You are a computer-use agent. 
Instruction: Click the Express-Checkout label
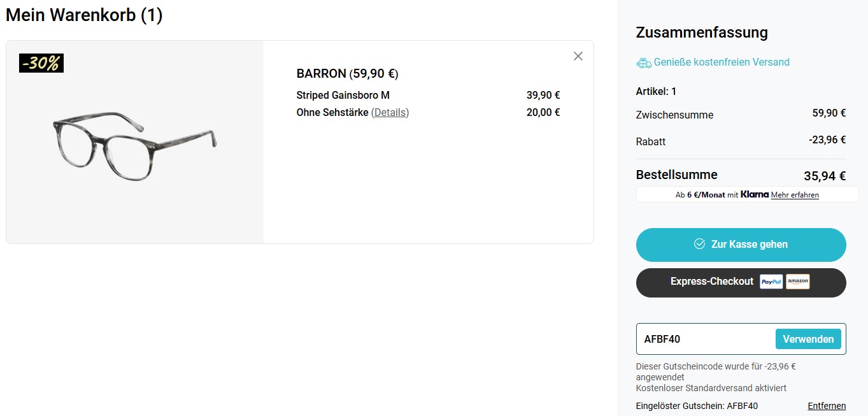tap(711, 282)
